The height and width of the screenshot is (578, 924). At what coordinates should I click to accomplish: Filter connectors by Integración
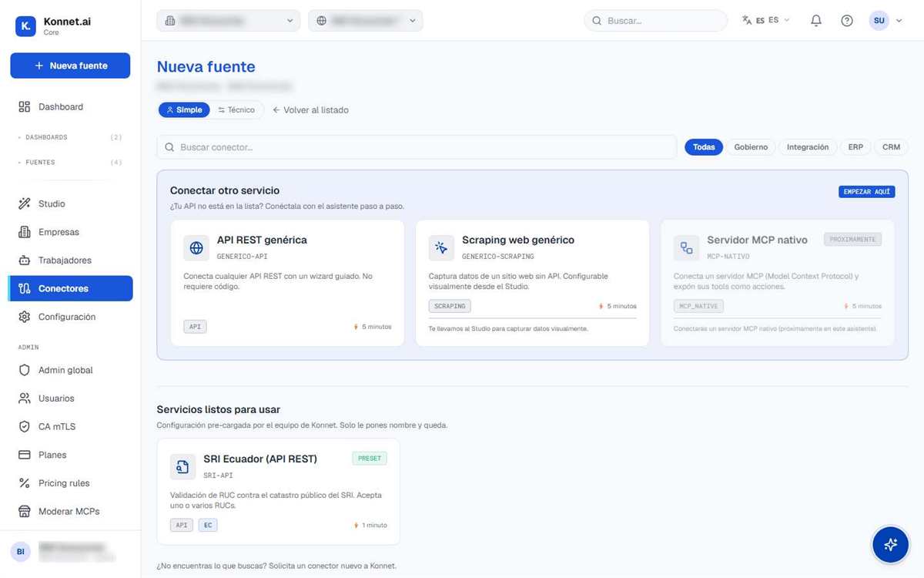tap(808, 147)
